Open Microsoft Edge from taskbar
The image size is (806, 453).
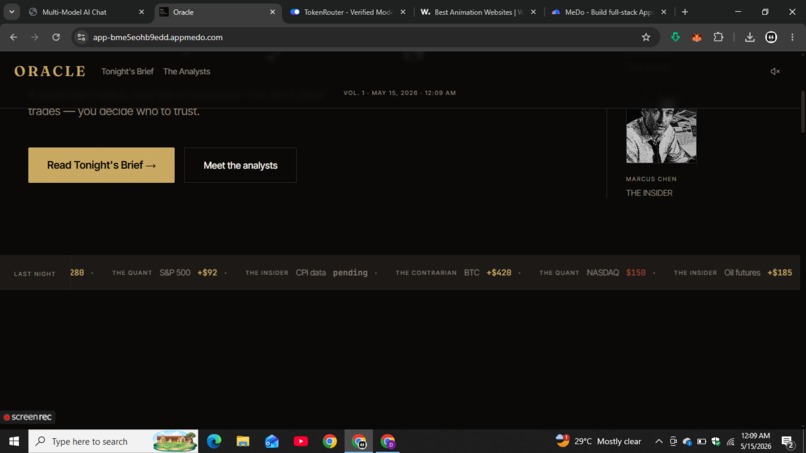[214, 441]
